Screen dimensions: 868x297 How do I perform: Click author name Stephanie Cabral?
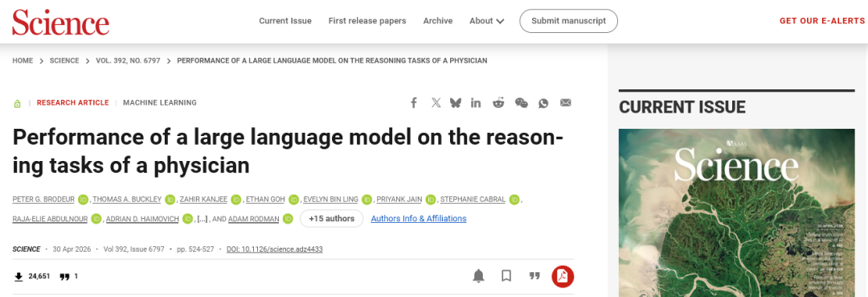473,200
